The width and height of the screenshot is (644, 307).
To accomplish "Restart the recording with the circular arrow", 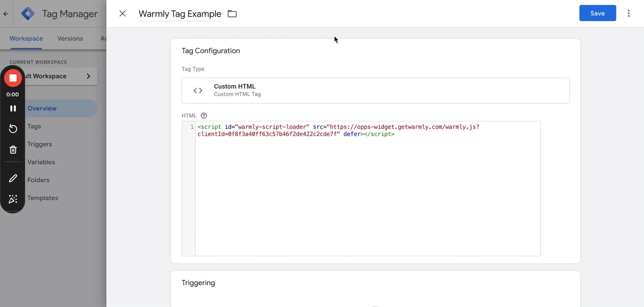I will click(x=13, y=128).
